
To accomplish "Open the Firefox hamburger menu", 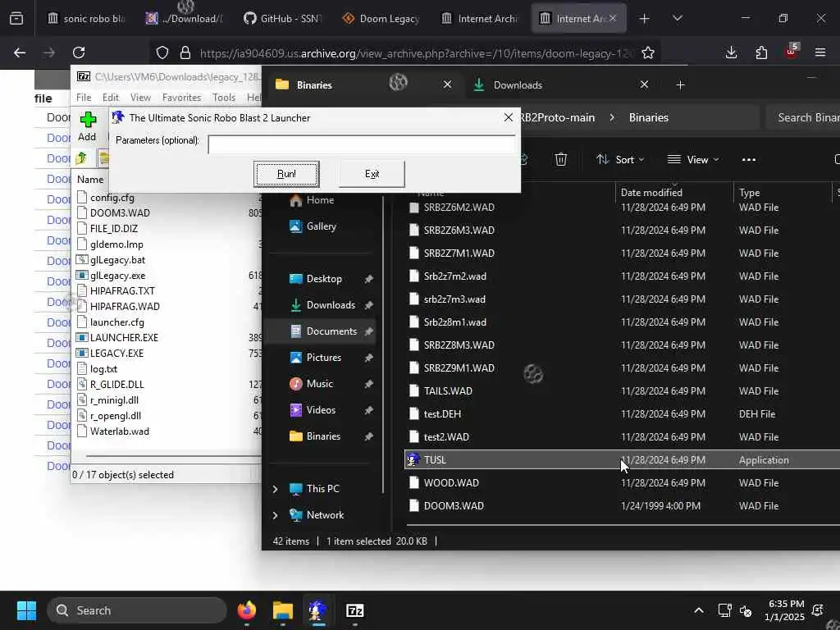I will (819, 52).
